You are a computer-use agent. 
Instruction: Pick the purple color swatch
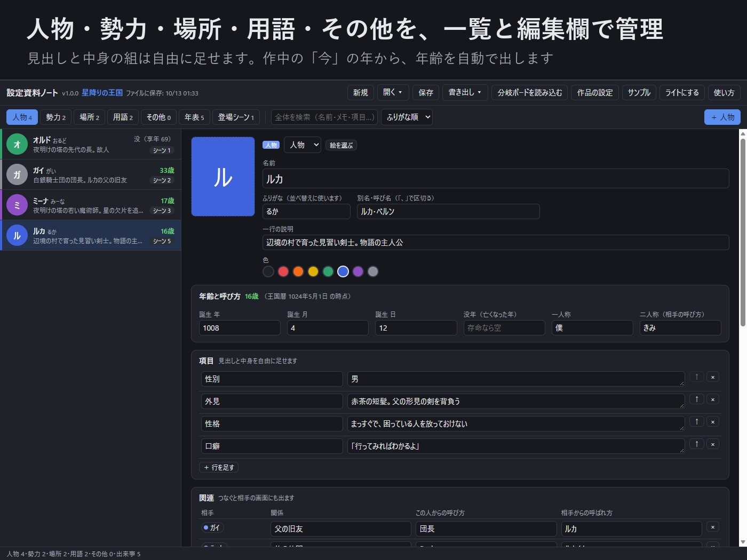pos(358,271)
